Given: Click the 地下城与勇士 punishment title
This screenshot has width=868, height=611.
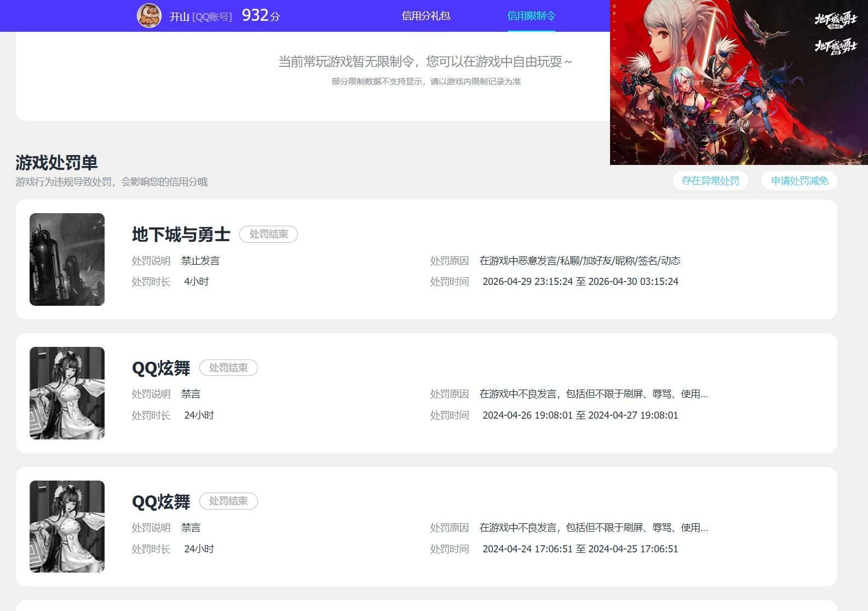Looking at the screenshot, I should coord(181,235).
